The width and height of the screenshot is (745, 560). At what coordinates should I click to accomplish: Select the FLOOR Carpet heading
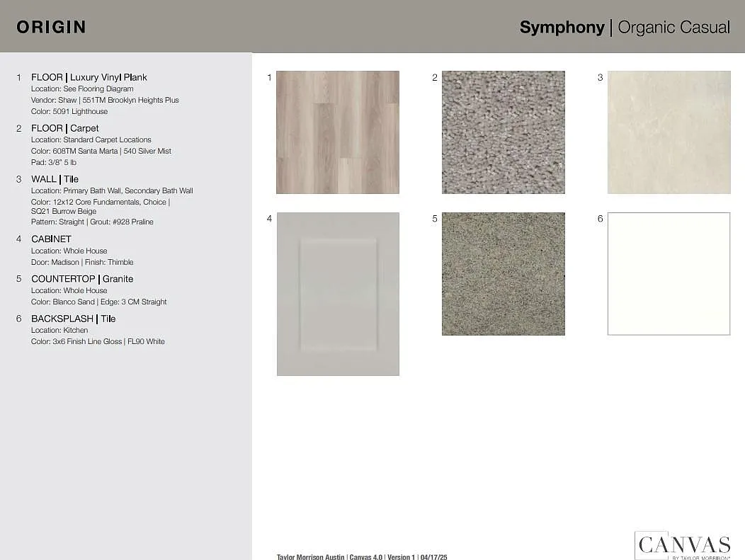[x=65, y=128]
